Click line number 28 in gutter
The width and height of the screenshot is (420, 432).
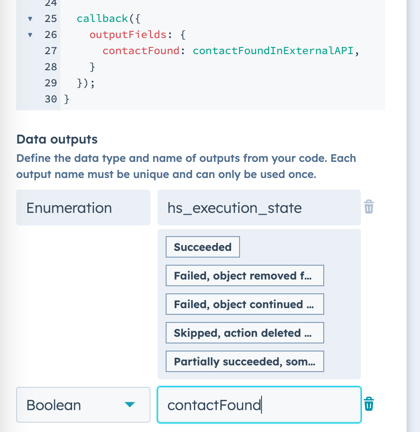(x=51, y=67)
